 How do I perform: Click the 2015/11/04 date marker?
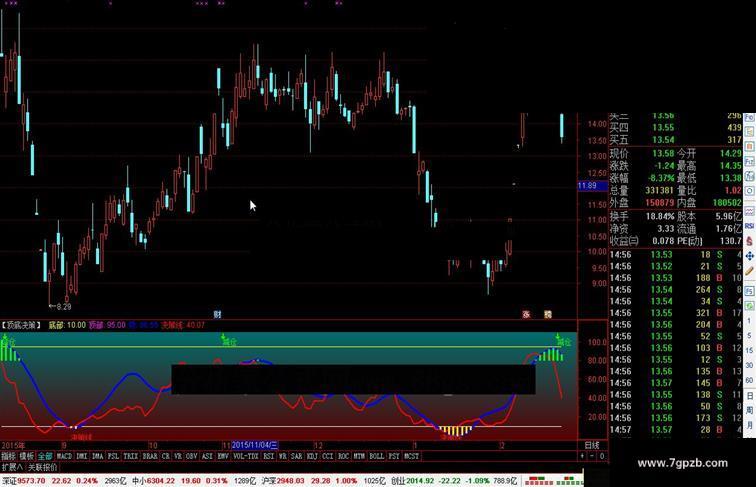click(x=255, y=445)
